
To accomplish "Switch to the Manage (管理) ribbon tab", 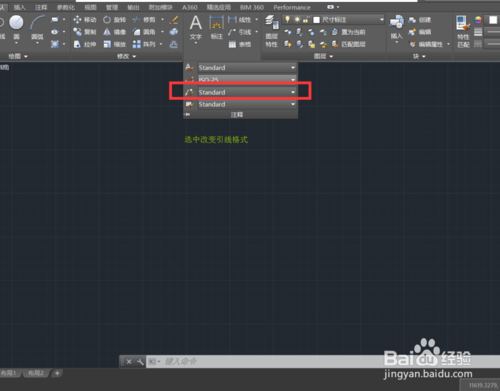I will coord(112,7).
